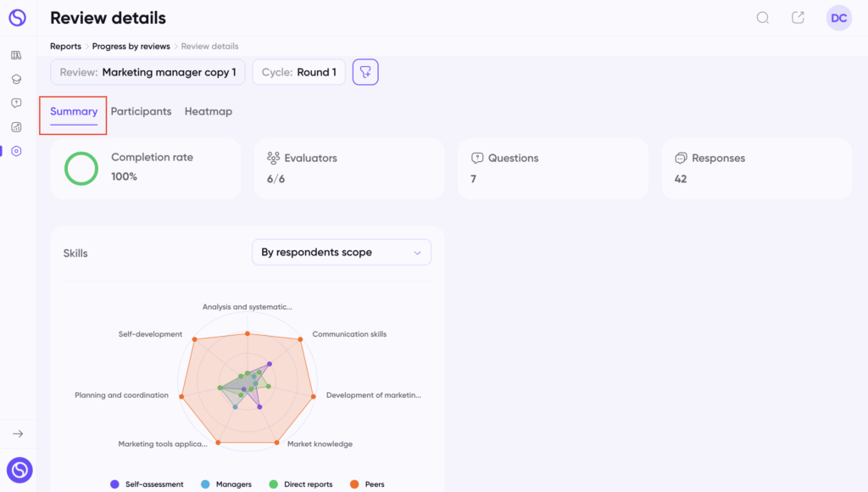Toggle the Peers legend color dot
Screen dimensions: 868x492
(x=354, y=484)
